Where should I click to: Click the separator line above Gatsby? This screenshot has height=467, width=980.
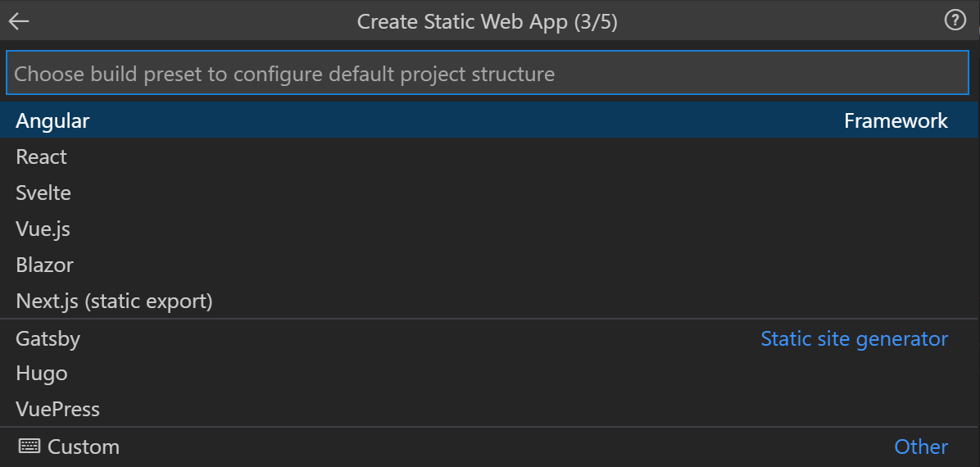[x=488, y=319]
